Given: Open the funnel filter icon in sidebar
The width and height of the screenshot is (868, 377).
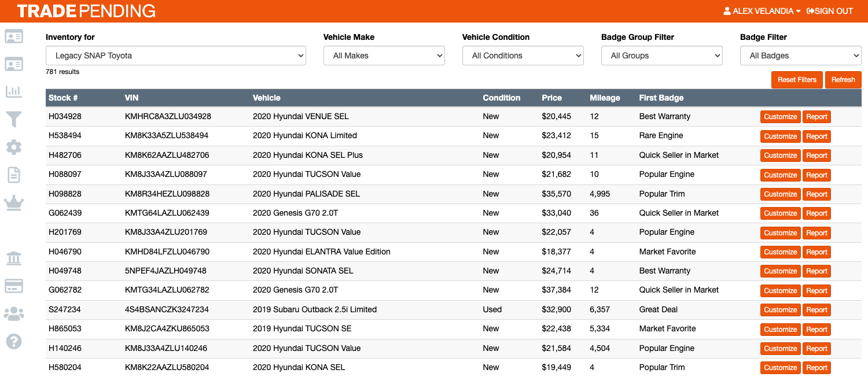Looking at the screenshot, I should click(x=14, y=120).
